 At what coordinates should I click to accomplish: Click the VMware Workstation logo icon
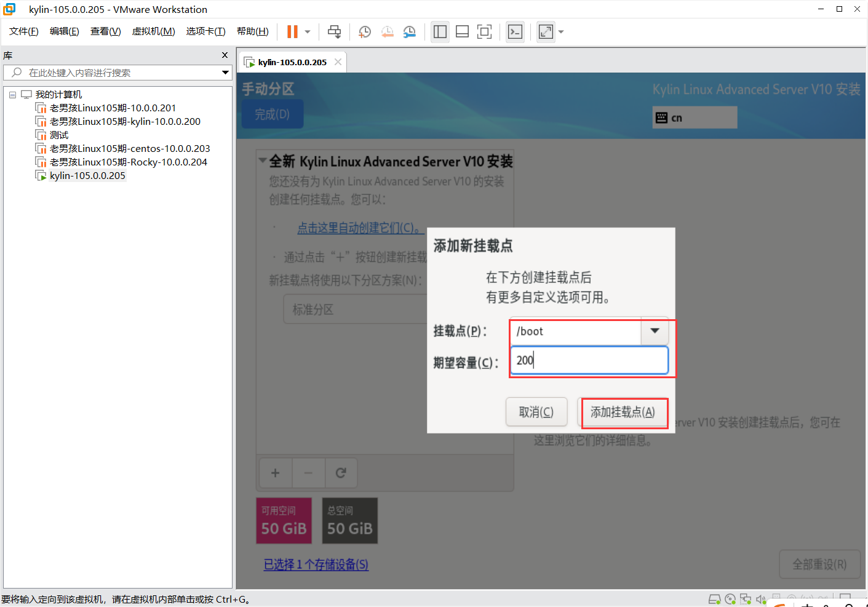[10, 9]
